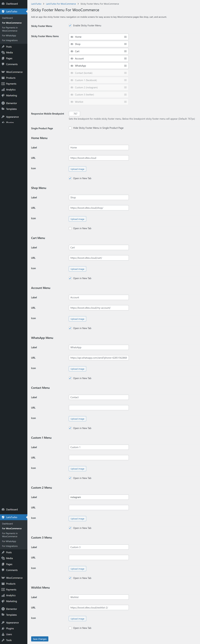The height and width of the screenshot is (644, 200).
Task: Check Open in New Tab under Shop Menu
Action: point(70,228)
